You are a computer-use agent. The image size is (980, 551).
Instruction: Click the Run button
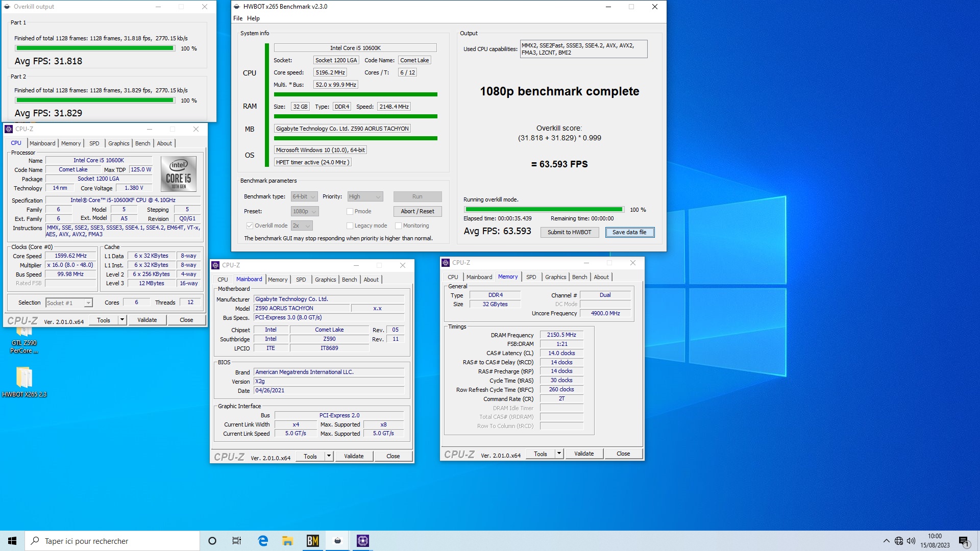point(417,196)
